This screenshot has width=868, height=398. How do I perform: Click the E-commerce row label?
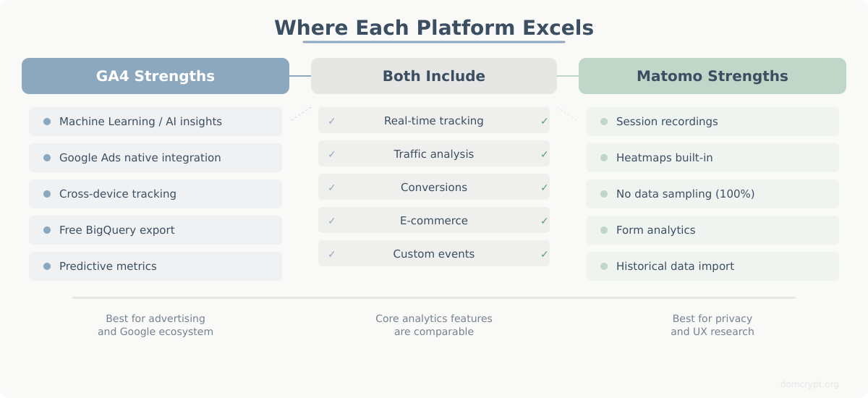click(434, 221)
